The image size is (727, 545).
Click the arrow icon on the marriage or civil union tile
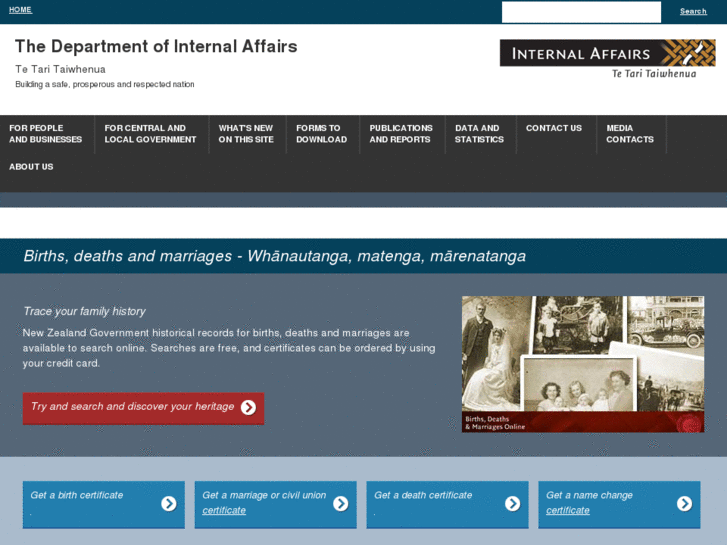(340, 503)
